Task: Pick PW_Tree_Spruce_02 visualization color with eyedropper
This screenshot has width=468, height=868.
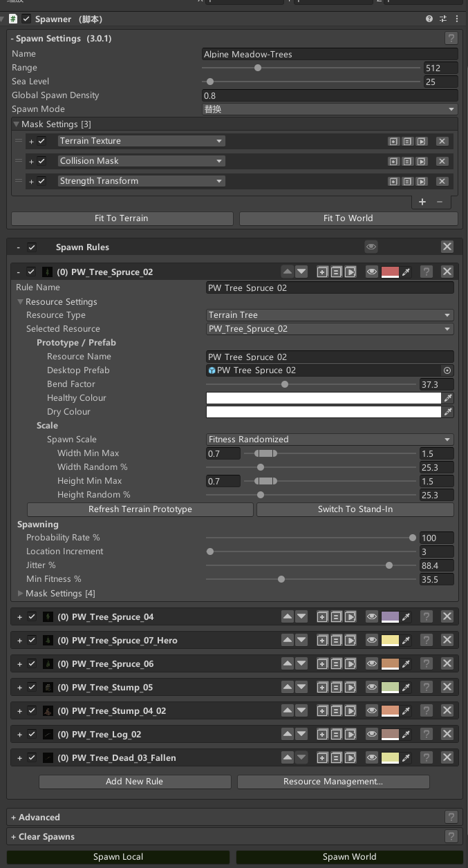Action: 406,272
